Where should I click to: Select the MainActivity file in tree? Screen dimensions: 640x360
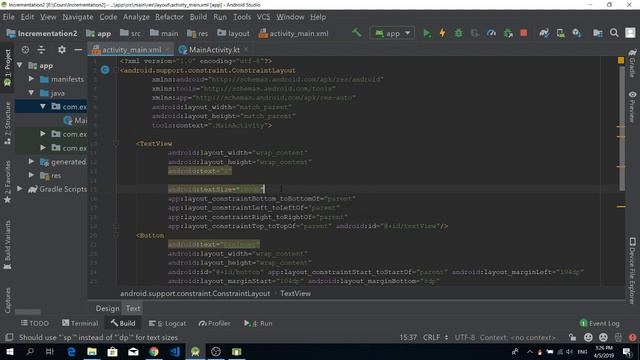click(x=75, y=120)
